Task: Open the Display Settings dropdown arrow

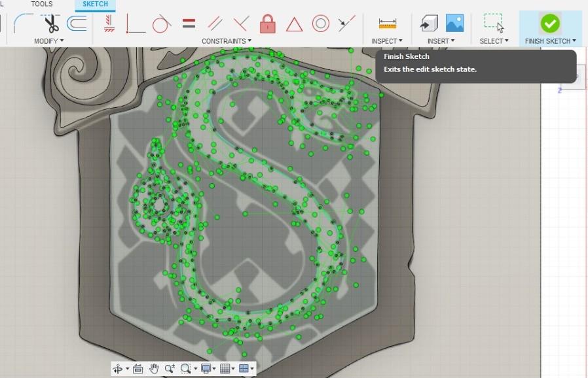Action: pyautogui.click(x=213, y=369)
